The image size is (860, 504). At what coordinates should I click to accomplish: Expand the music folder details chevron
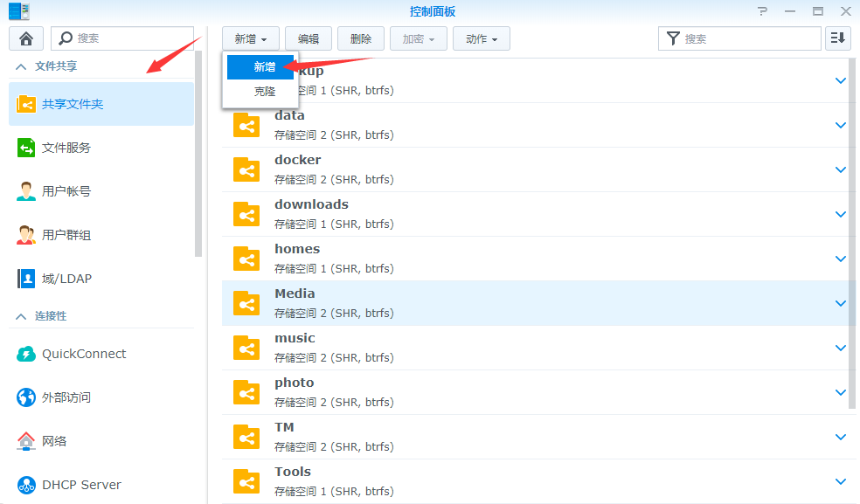(840, 348)
